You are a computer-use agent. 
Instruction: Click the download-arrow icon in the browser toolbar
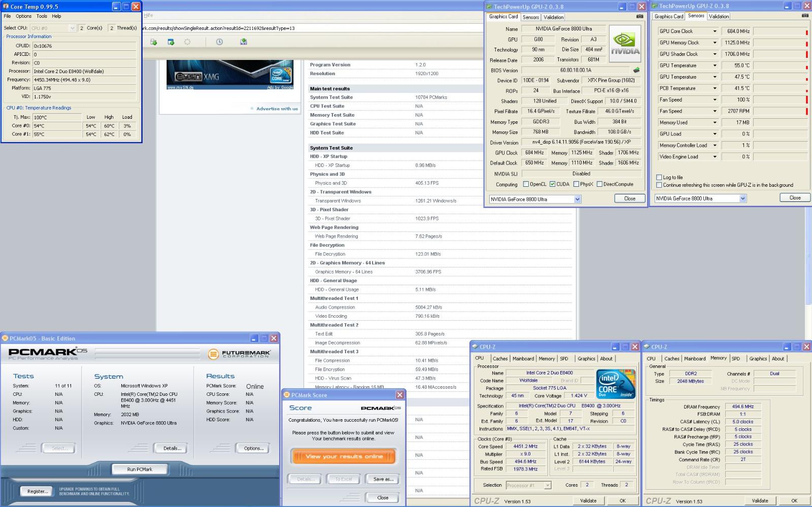244,42
